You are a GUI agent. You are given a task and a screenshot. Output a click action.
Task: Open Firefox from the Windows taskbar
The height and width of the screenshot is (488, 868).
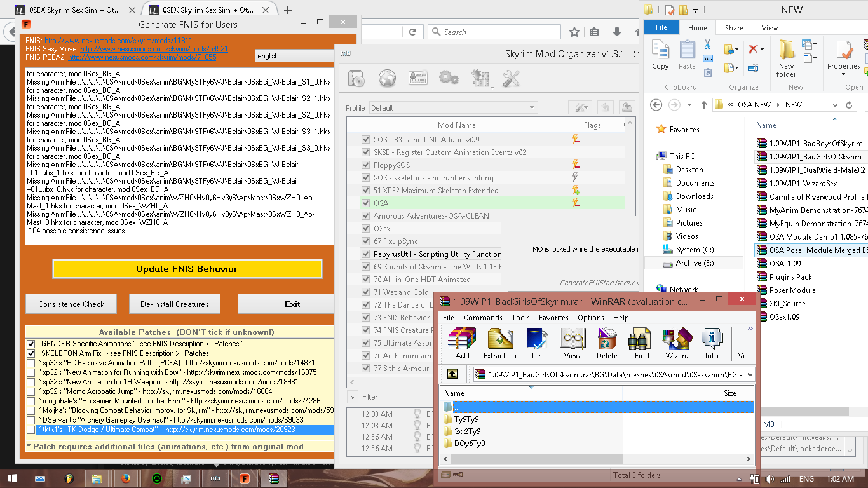[x=125, y=478]
